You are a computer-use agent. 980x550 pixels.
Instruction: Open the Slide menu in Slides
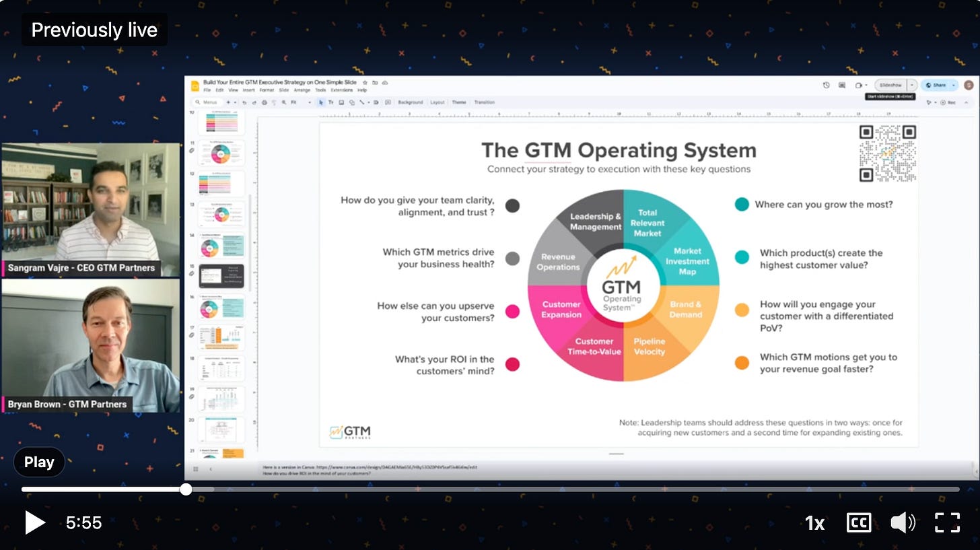pyautogui.click(x=284, y=90)
